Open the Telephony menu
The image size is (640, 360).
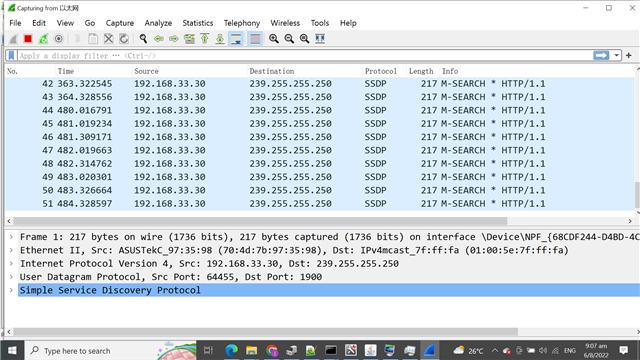[x=242, y=23]
